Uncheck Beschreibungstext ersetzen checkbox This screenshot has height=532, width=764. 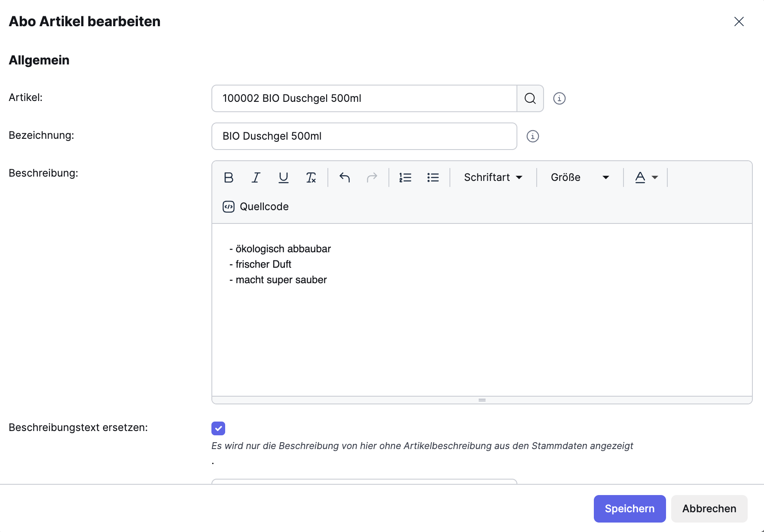coord(218,428)
